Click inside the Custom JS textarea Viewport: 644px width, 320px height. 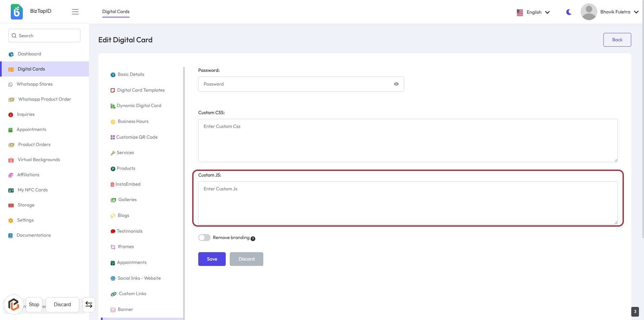(x=408, y=203)
